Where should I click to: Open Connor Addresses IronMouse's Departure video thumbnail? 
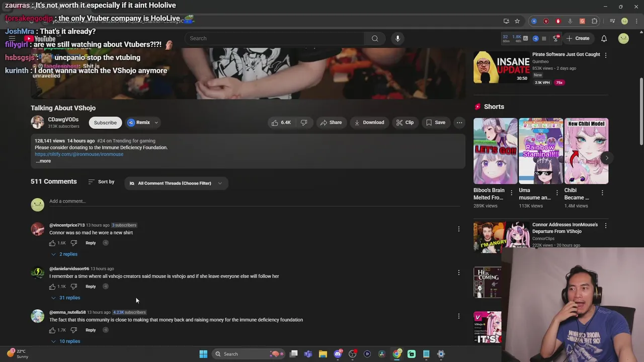pos(501,236)
